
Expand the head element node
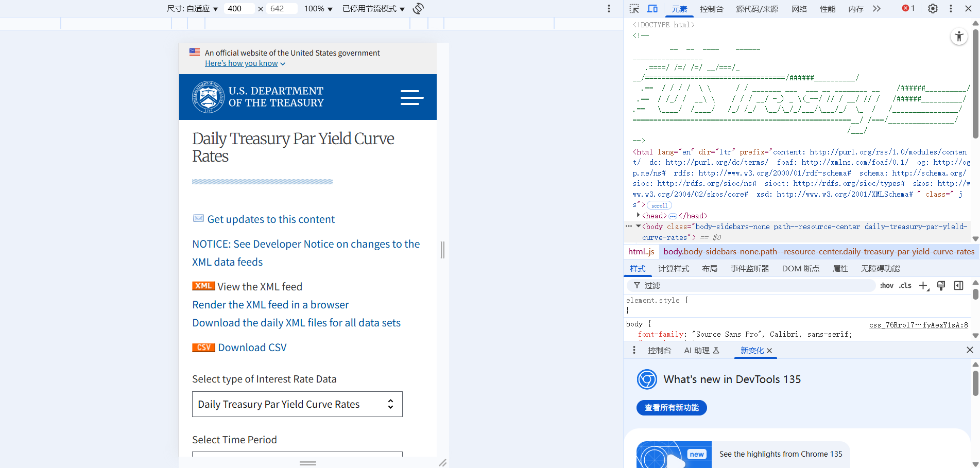[x=638, y=215]
